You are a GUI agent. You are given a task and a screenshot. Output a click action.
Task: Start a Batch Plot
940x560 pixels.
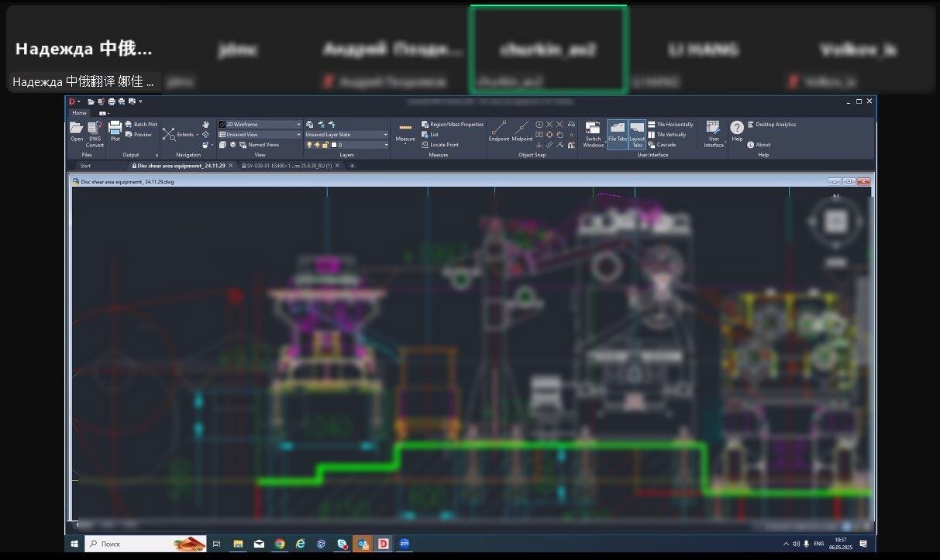[140, 124]
